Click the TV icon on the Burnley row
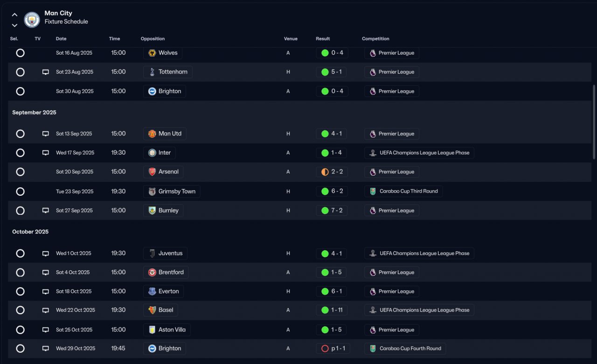This screenshot has height=364, width=597. coord(46,211)
